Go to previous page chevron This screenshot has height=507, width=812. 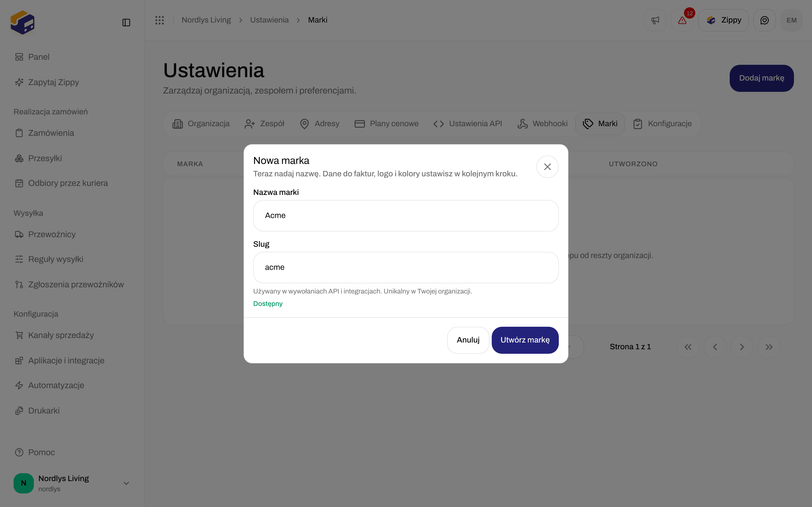click(x=715, y=347)
